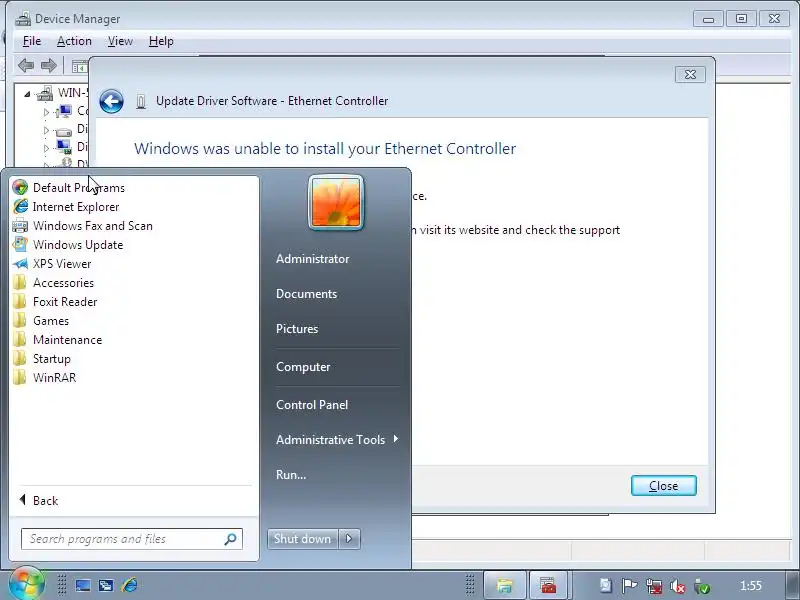Expand Administrative Tools submenu

(337, 439)
